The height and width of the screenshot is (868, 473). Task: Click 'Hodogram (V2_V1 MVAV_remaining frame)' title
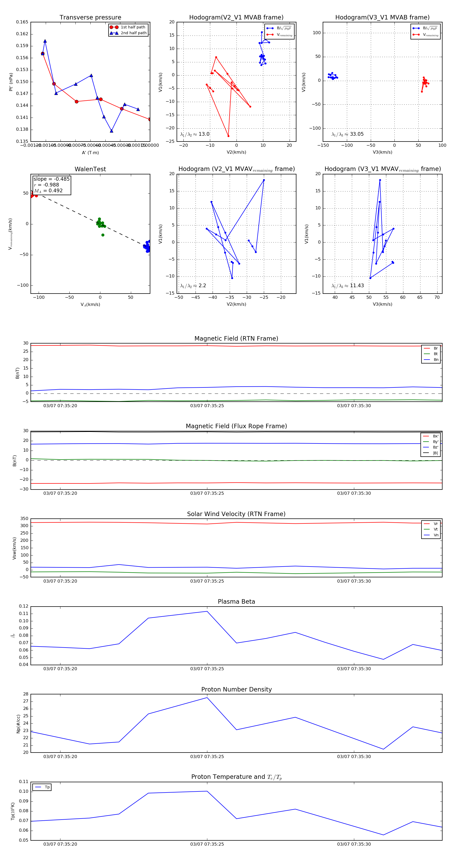tap(236, 169)
